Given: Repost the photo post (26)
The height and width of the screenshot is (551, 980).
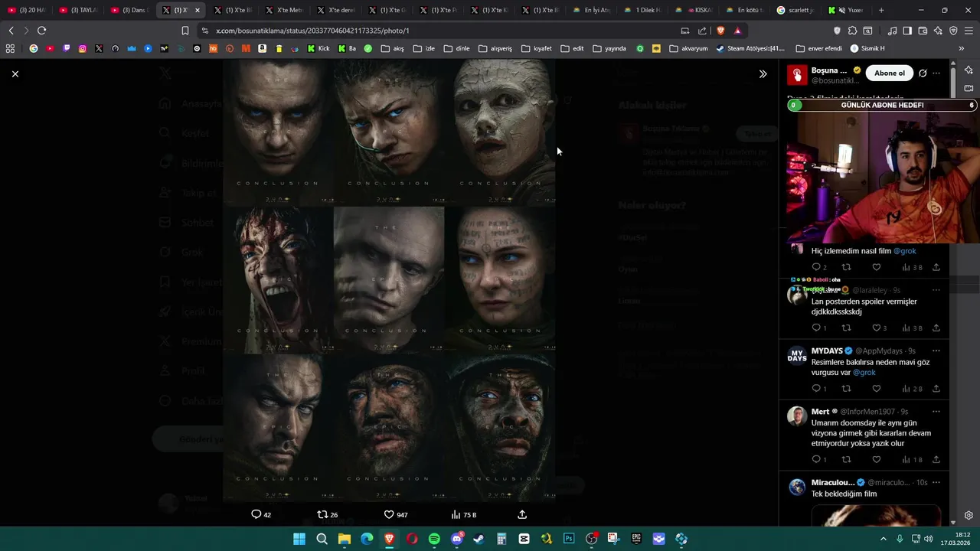Looking at the screenshot, I should click(328, 515).
